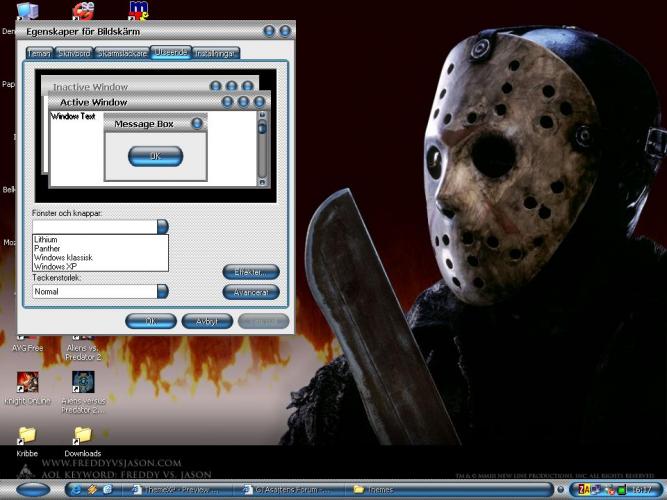The height and width of the screenshot is (500, 667).
Task: Click the ZoneAlarm tray icon
Action: tap(584, 490)
